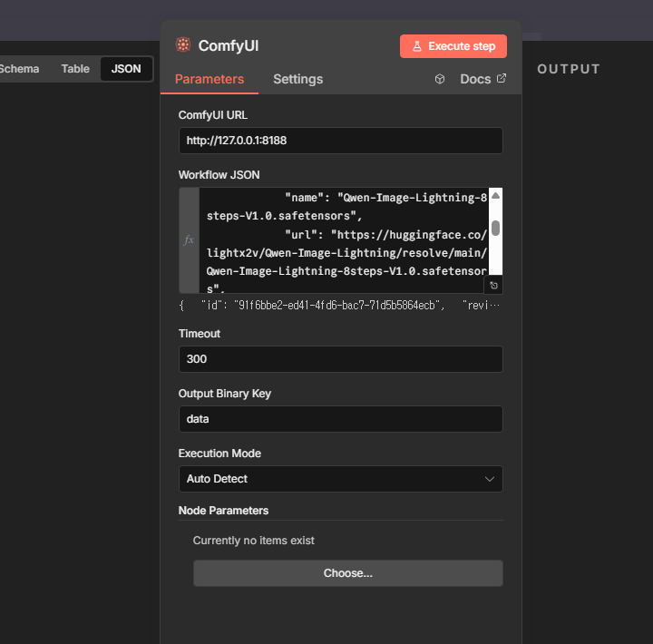The width and height of the screenshot is (653, 644).
Task: Switch output view to Schema
Action: (20, 69)
